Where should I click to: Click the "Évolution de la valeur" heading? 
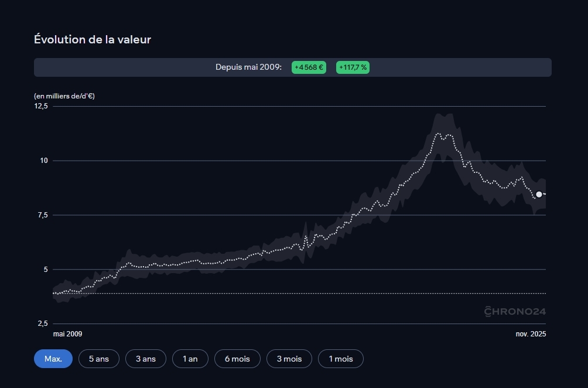pos(93,40)
